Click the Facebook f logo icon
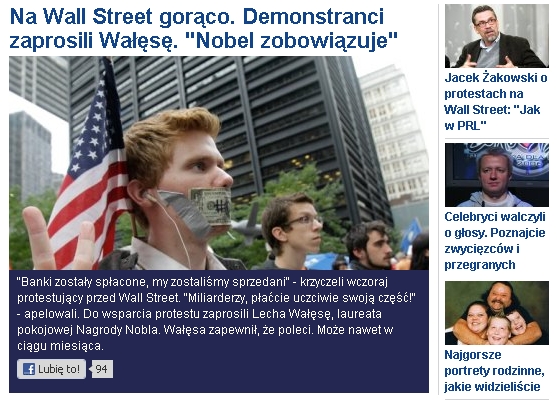This screenshot has height=401, width=557. (x=29, y=369)
